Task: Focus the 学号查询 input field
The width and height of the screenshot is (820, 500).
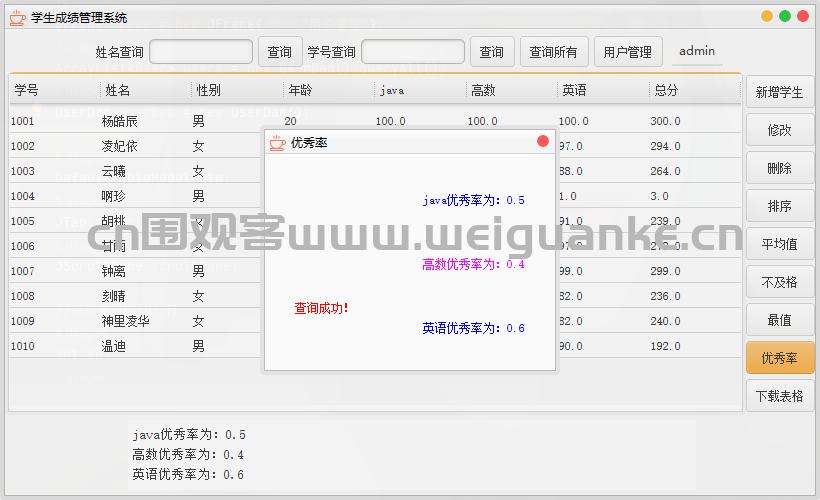Action: point(413,52)
